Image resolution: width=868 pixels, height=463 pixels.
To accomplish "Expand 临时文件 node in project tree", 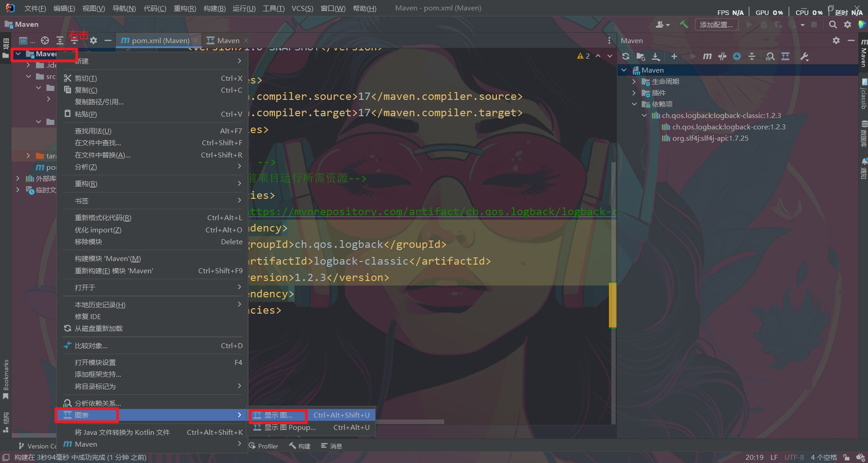I will pos(18,190).
